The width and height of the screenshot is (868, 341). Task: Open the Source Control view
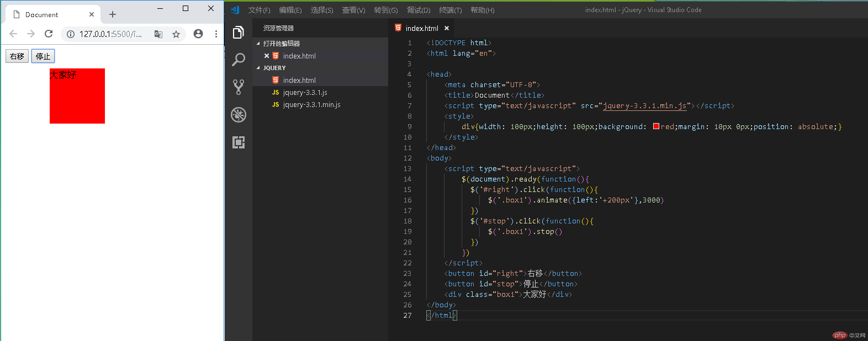click(239, 87)
